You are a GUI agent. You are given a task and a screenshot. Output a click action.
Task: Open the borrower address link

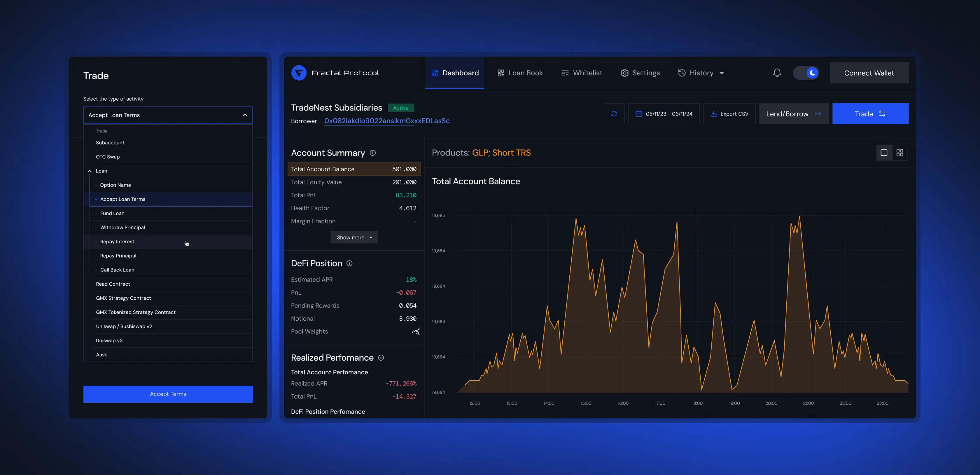pyautogui.click(x=387, y=121)
